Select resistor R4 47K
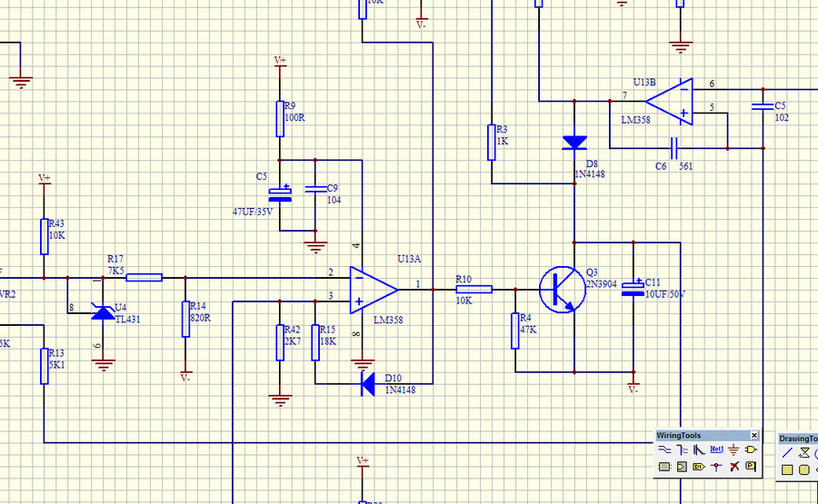The width and height of the screenshot is (818, 504). [515, 331]
